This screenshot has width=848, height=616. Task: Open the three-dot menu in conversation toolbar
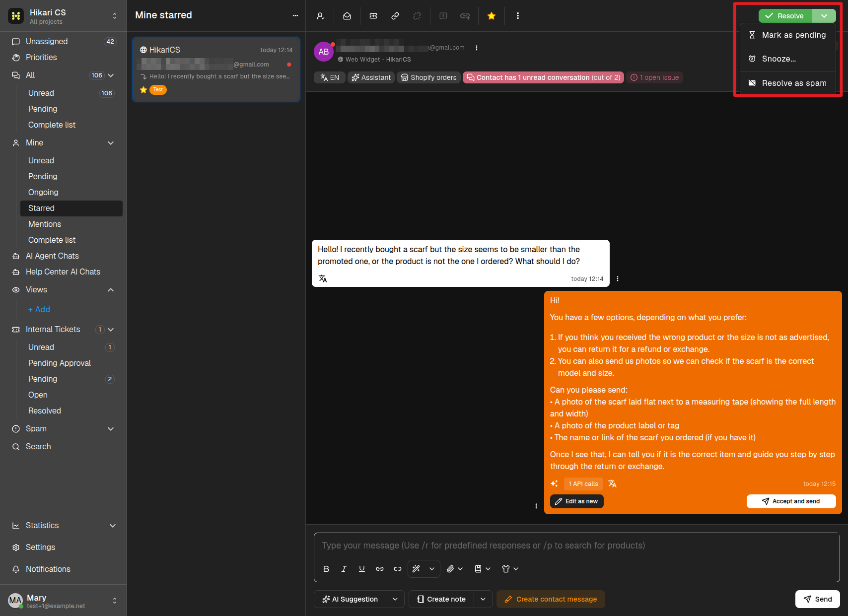[518, 16]
